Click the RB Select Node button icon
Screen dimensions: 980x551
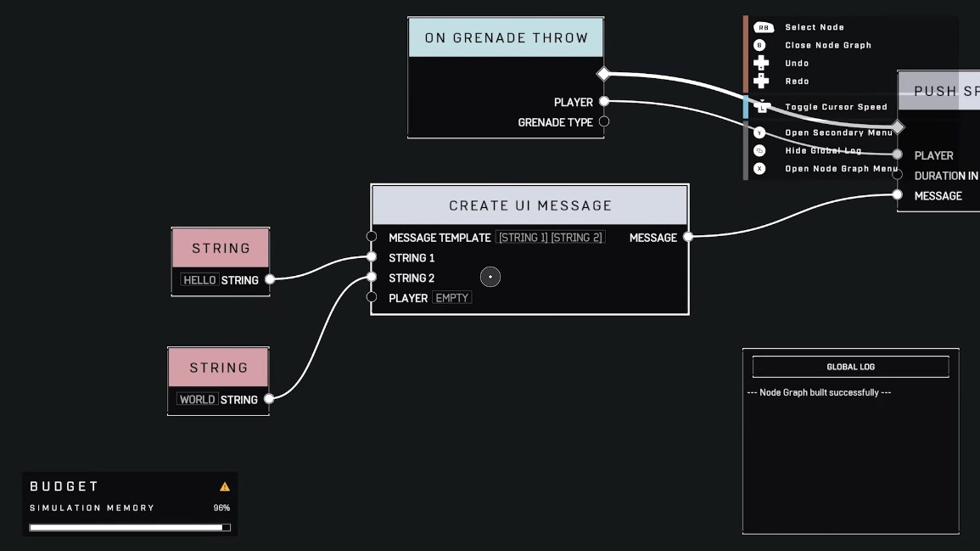click(763, 27)
